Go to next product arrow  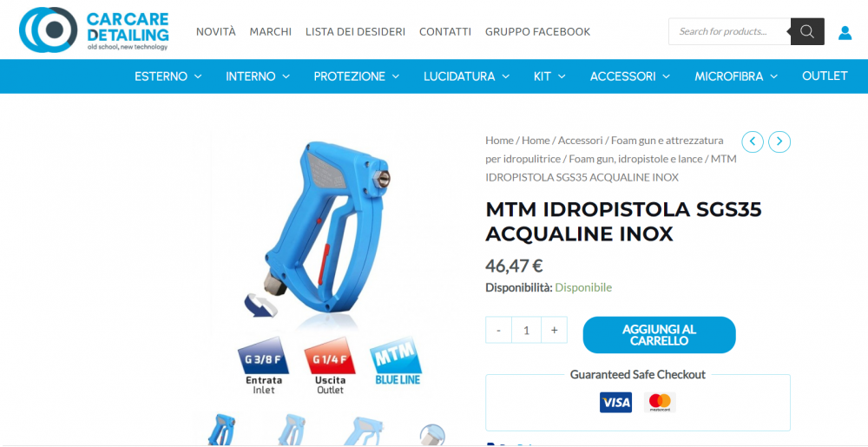[x=779, y=142]
